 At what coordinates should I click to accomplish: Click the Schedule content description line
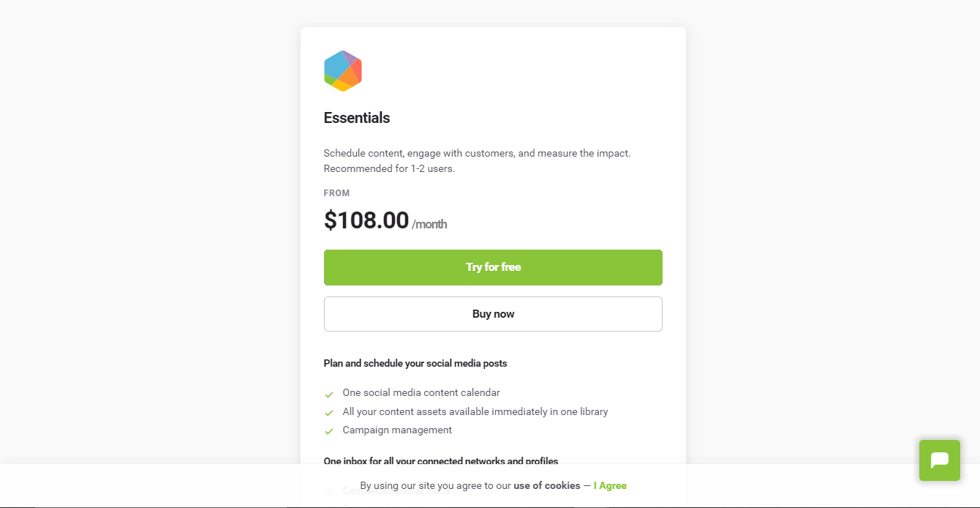pos(477,153)
